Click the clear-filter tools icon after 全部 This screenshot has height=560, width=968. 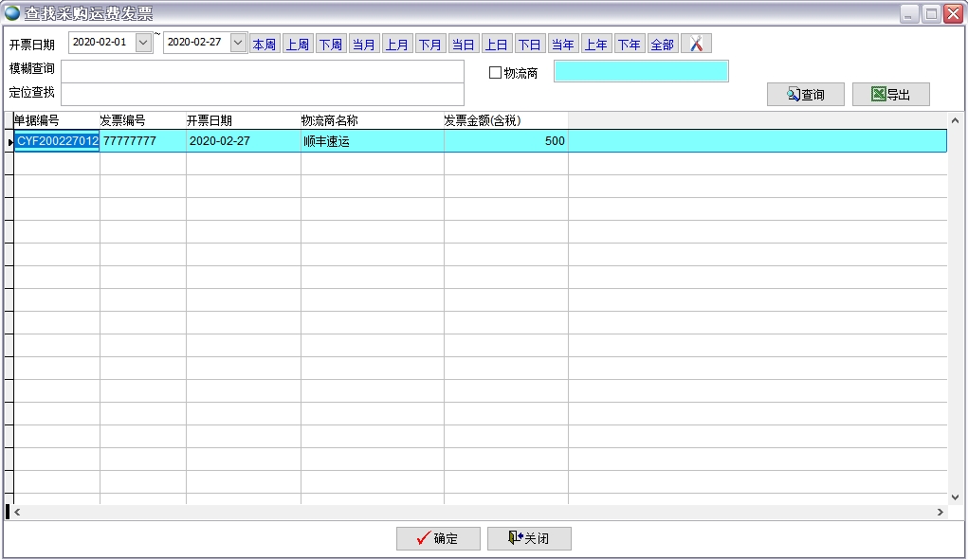coord(696,45)
